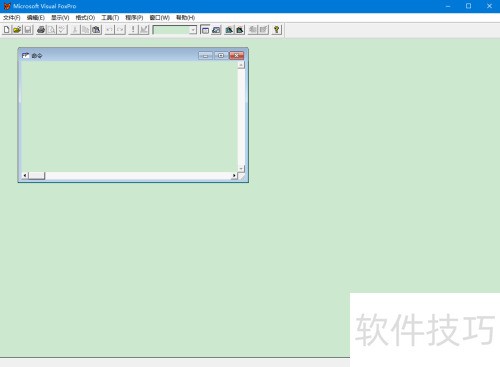Screen dimensions: 500x367
Task: Click command window horizontal scrollbar right arrow
Action: click(x=234, y=175)
